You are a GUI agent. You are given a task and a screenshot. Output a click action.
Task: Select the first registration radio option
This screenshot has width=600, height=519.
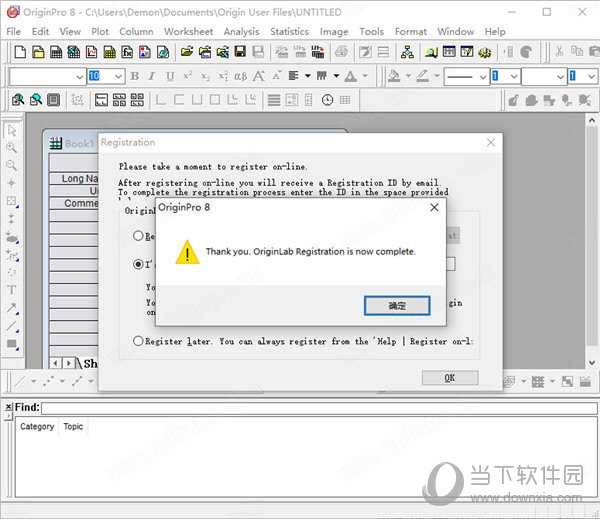tap(138, 235)
